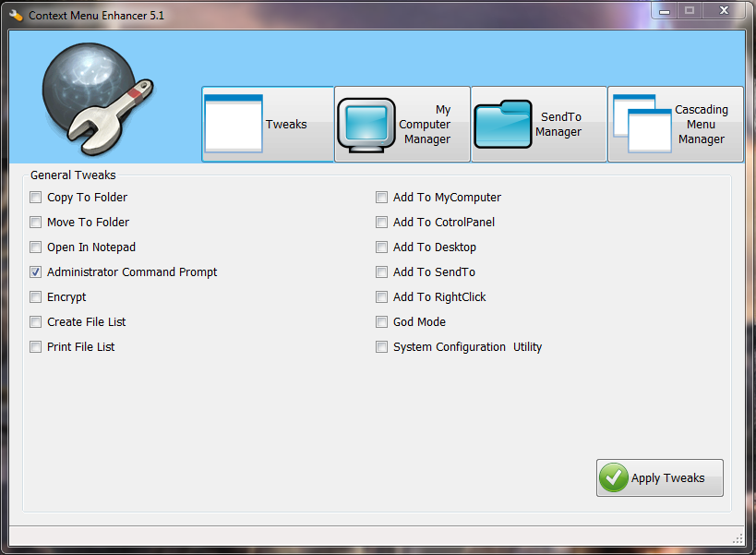
Task: Enable Add To CotrolPanel checkbox
Action: click(381, 223)
